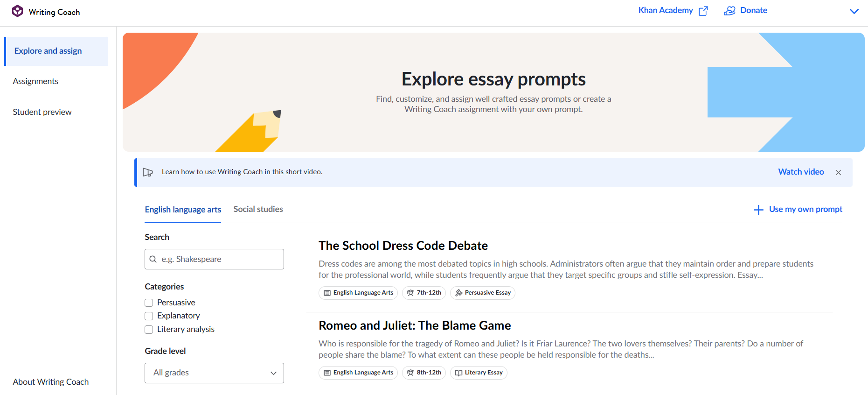Check the Explanatory category filter
The width and height of the screenshot is (868, 395).
coord(148,316)
